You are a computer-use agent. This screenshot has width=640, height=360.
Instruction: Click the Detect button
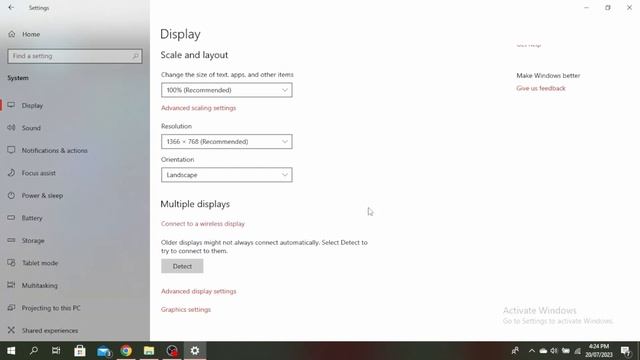click(182, 266)
